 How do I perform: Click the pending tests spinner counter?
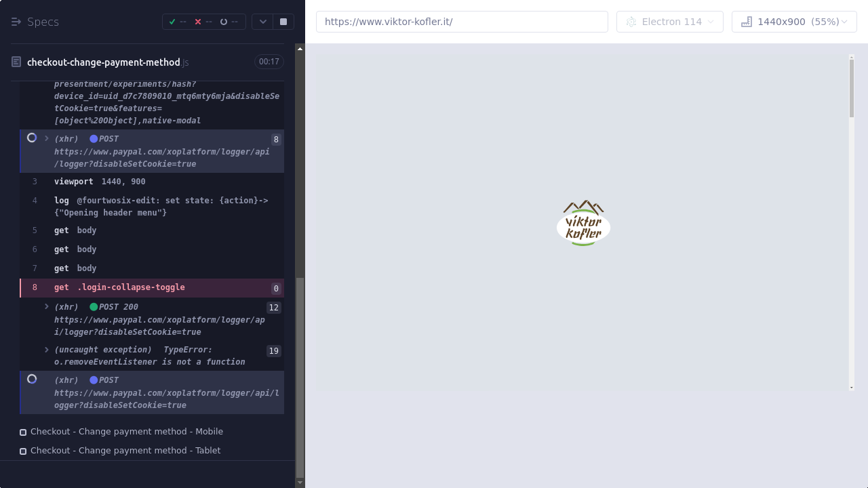pyautogui.click(x=229, y=22)
